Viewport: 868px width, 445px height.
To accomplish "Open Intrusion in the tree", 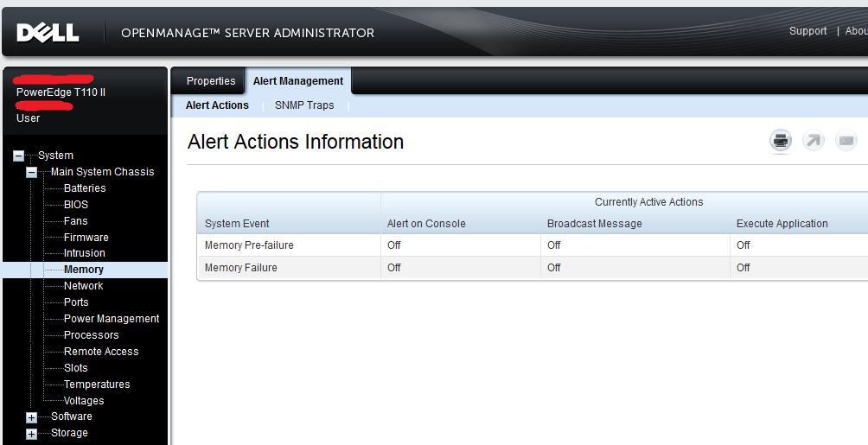I will click(x=84, y=253).
